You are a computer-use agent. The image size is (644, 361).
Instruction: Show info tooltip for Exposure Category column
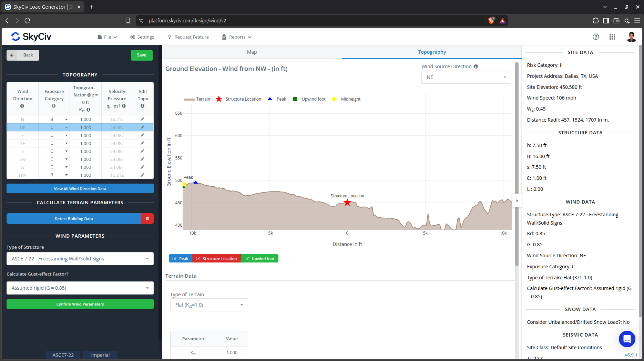point(54,106)
